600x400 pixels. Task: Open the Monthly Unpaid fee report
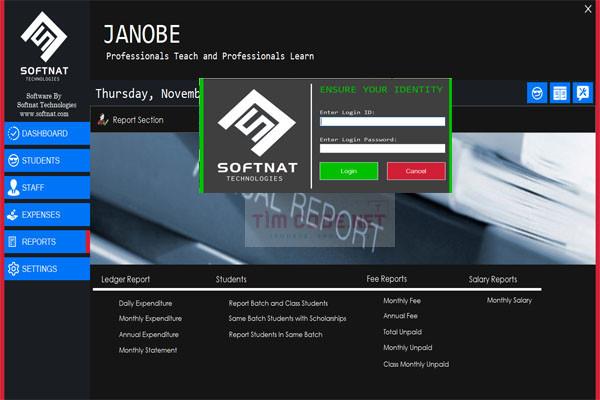tap(408, 348)
